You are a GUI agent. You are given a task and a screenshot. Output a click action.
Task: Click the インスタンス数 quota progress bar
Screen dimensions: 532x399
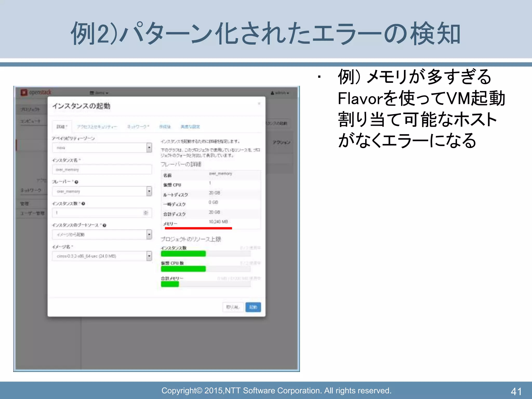point(206,254)
